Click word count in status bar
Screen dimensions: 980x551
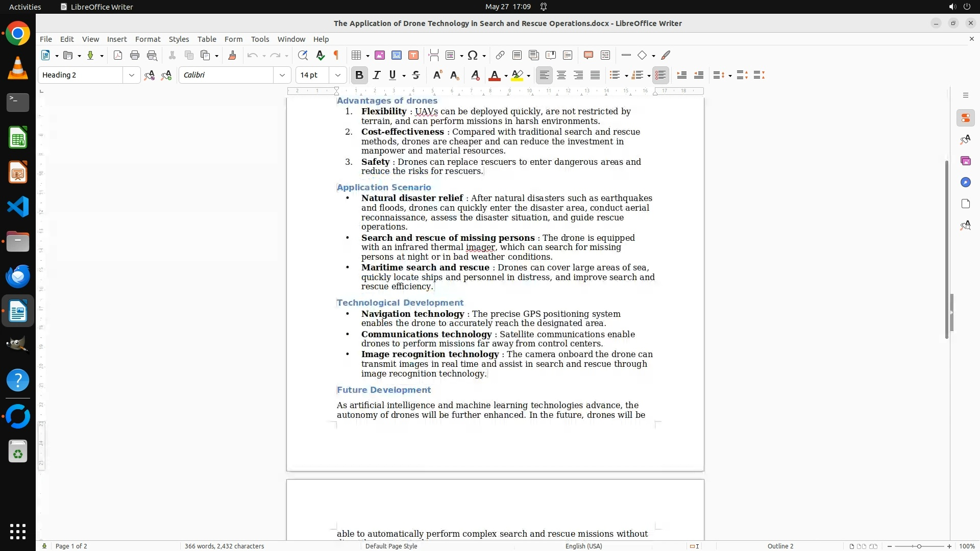[224, 546]
